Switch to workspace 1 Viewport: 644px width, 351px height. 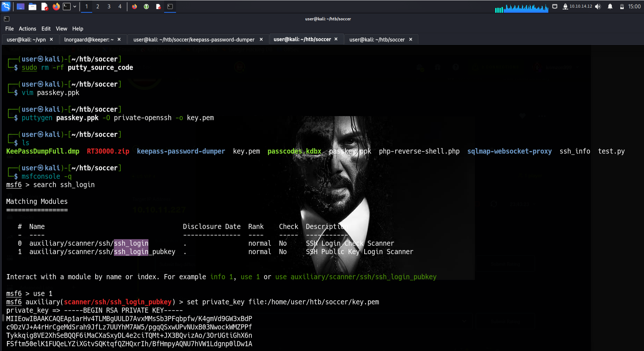[x=87, y=6]
